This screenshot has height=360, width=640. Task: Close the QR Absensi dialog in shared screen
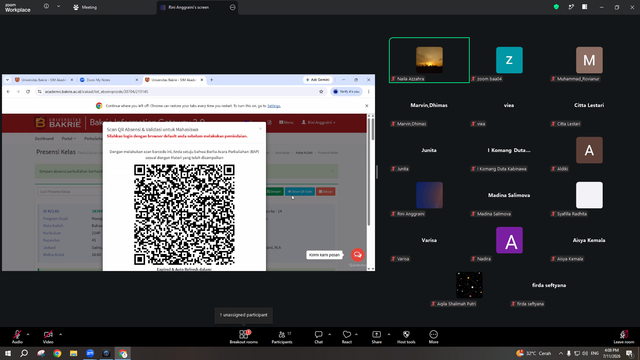tap(260, 129)
